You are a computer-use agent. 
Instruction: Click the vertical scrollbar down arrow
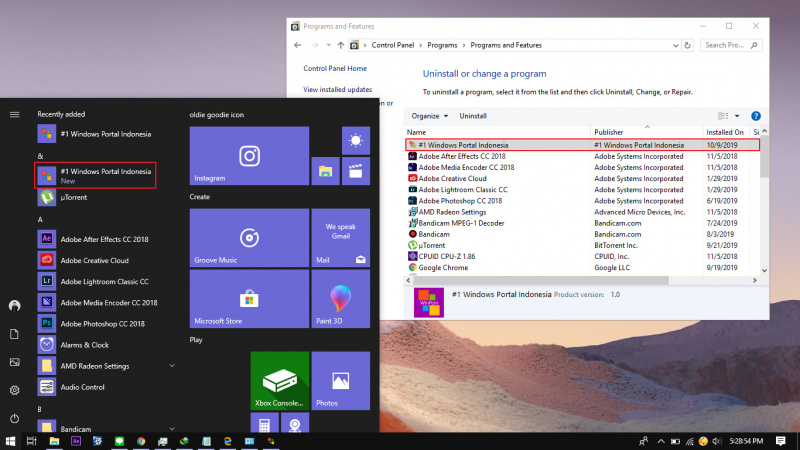coord(764,270)
